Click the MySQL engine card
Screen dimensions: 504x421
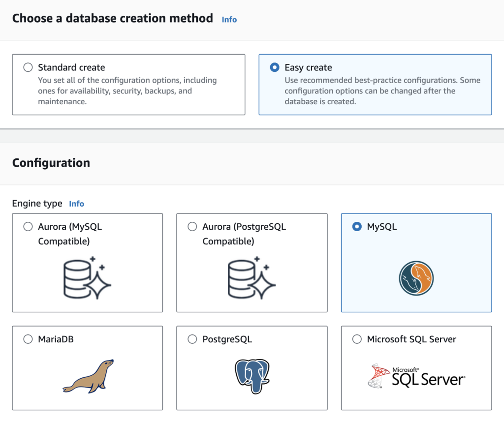click(416, 263)
